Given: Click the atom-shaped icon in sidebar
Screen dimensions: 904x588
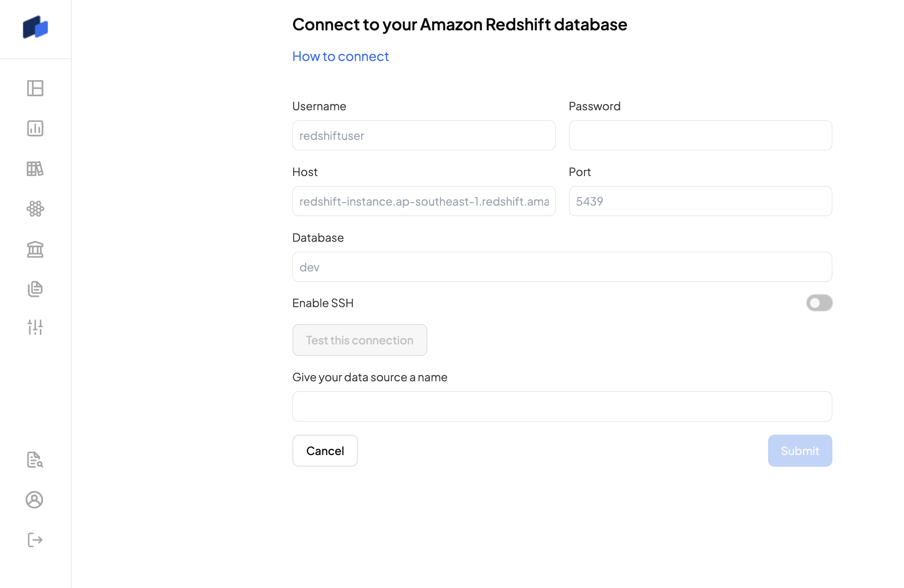Looking at the screenshot, I should [x=35, y=209].
